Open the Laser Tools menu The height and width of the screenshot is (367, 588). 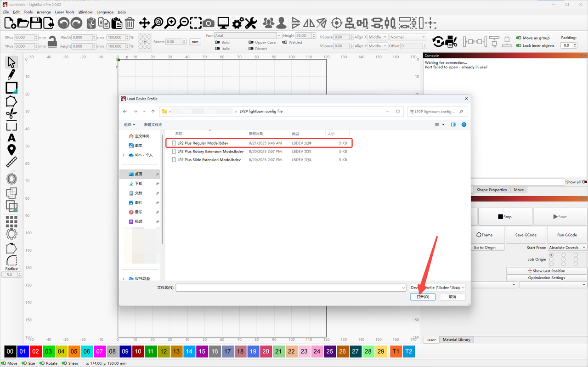point(65,12)
